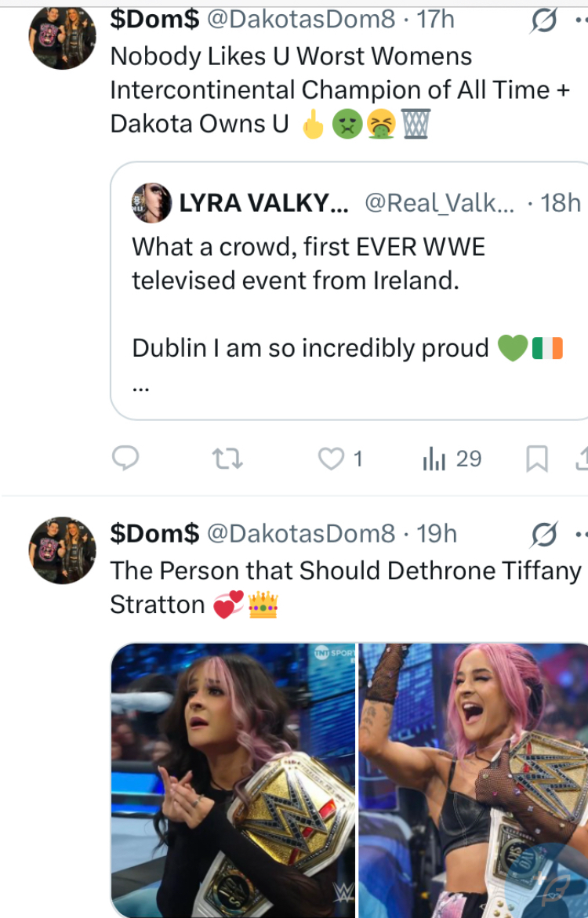The height and width of the screenshot is (918, 588).
Task: View analytics showing 29 views
Action: click(452, 459)
